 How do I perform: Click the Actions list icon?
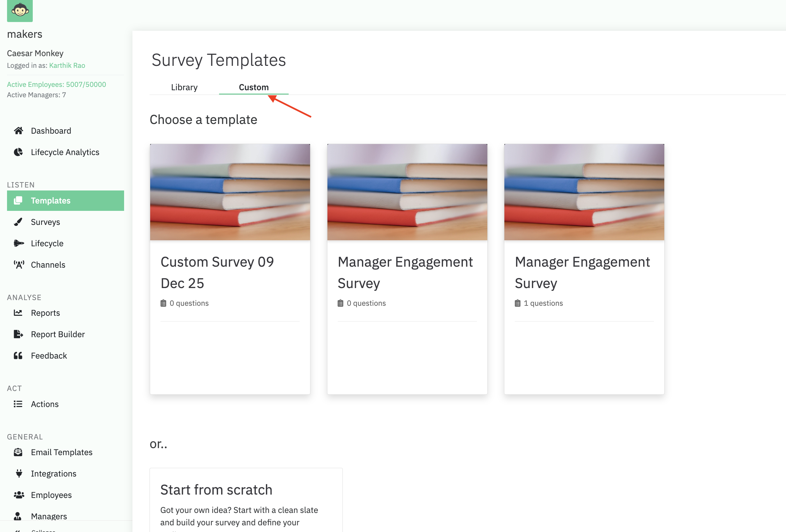[18, 404]
